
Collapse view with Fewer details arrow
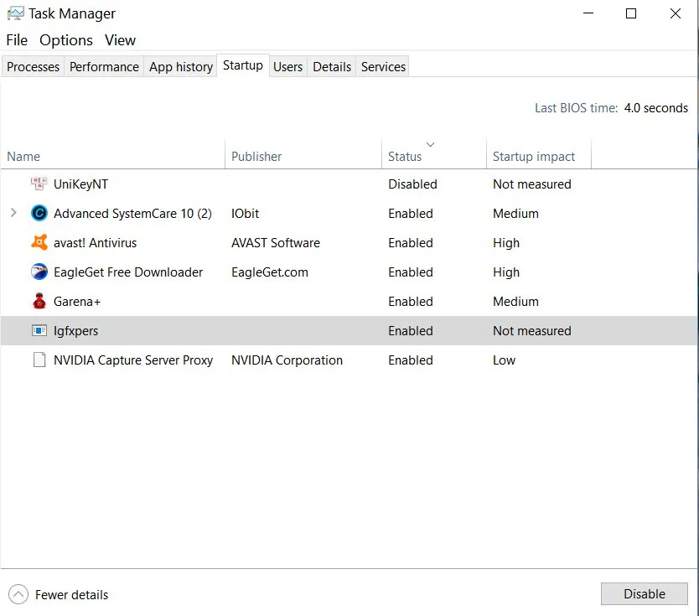coord(18,594)
